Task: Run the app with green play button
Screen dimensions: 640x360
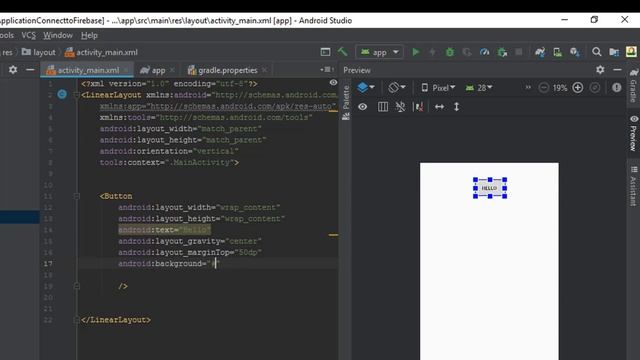Action: 416,52
